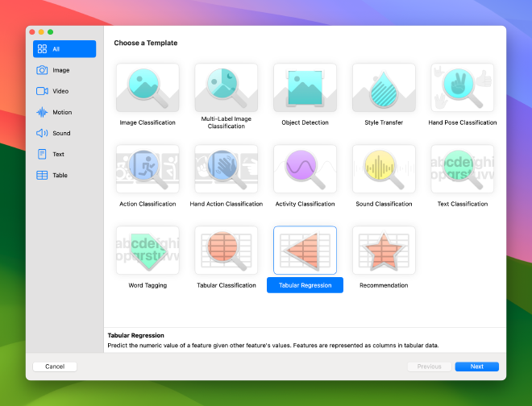Choose the Word Tagging template icon
Image resolution: width=532 pixels, height=406 pixels.
148,251
